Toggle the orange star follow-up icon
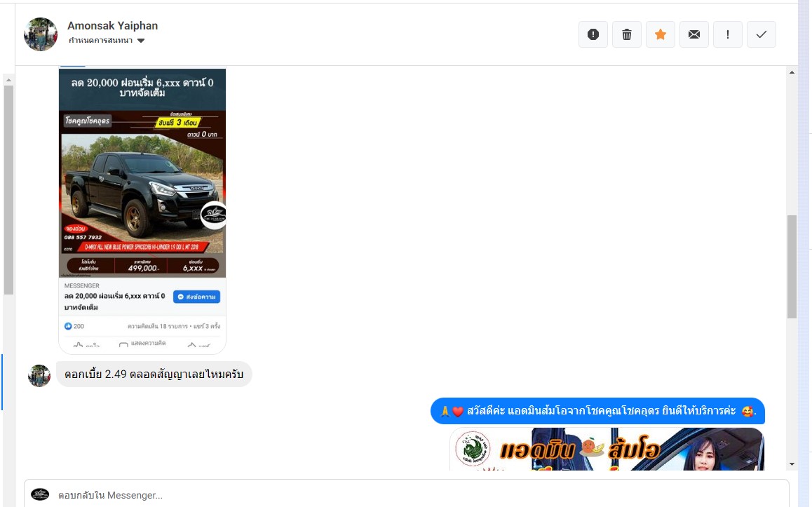This screenshot has height=507, width=812. tap(661, 34)
